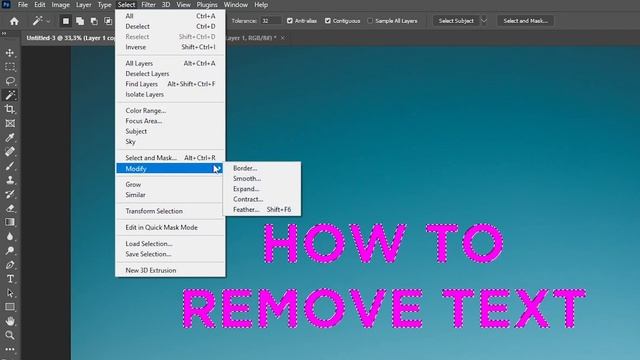Select the Move tool
The height and width of the screenshot is (360, 640).
click(10, 53)
